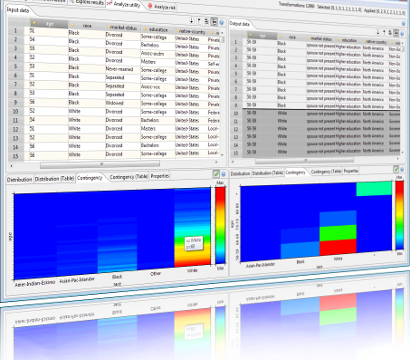Image resolution: width=410 pixels, height=360 pixels.
Task: Click the stacked-rows icon in the output data toolbar
Action: click(x=390, y=33)
